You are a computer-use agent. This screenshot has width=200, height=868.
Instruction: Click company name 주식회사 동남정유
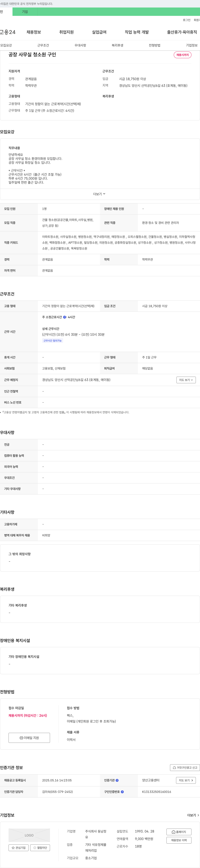[96, 834]
